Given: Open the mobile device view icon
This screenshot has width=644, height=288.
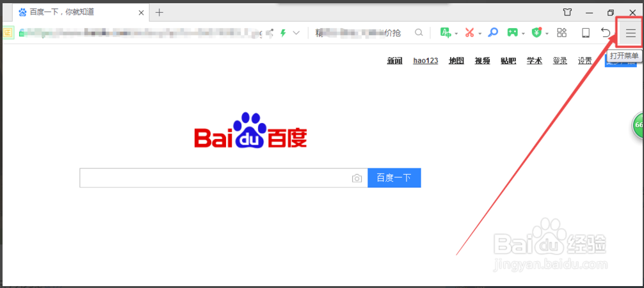Looking at the screenshot, I should coord(586,33).
